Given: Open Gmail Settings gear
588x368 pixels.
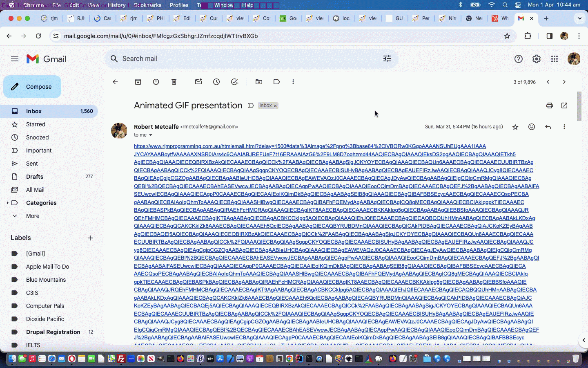Looking at the screenshot, I should [x=537, y=59].
